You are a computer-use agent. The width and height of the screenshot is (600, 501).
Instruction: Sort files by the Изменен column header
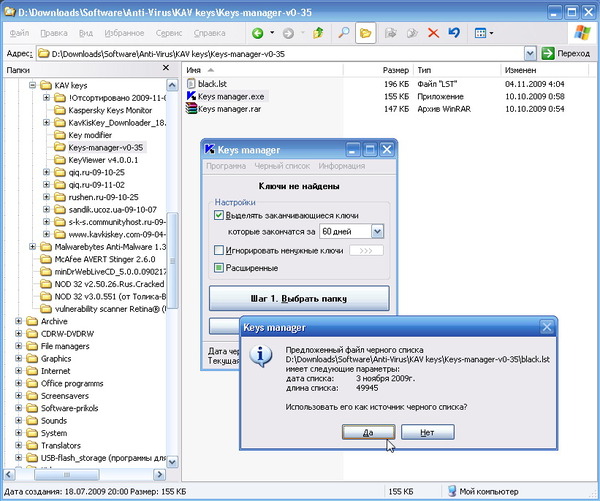tap(545, 70)
